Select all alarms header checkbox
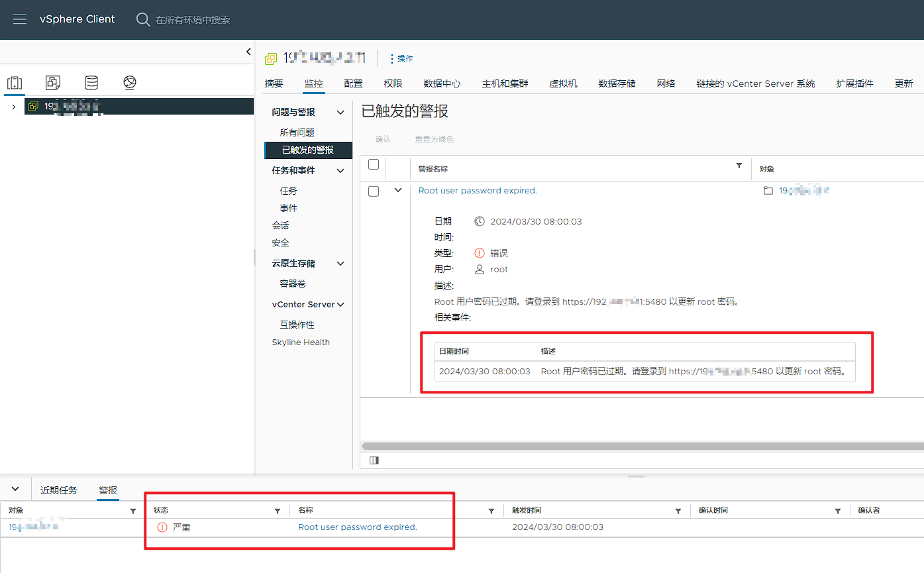Viewport: 924px width, 573px height. 374,164
